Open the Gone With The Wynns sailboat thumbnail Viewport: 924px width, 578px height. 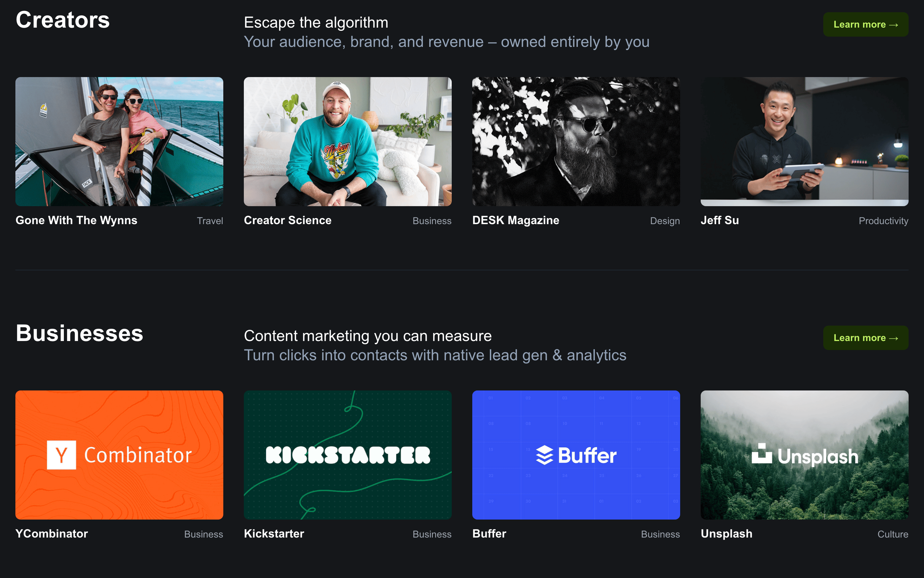(119, 141)
